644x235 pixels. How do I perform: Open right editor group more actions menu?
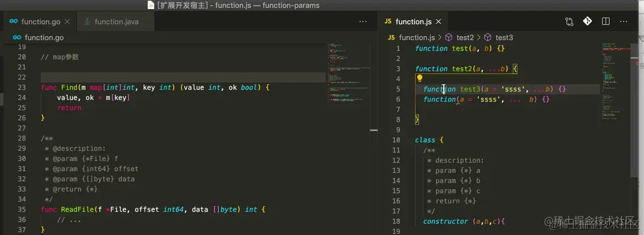pos(624,21)
